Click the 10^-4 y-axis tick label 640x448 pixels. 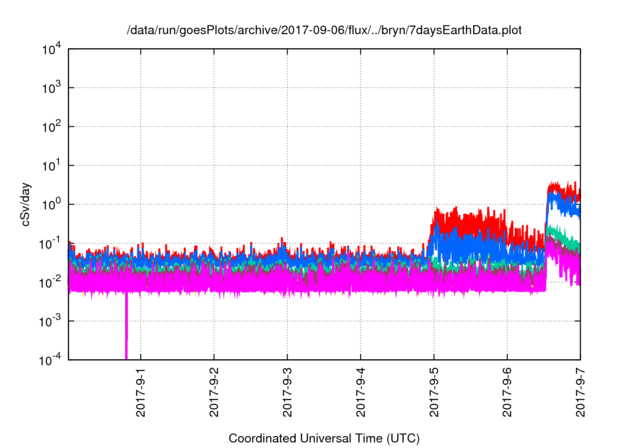click(x=51, y=359)
